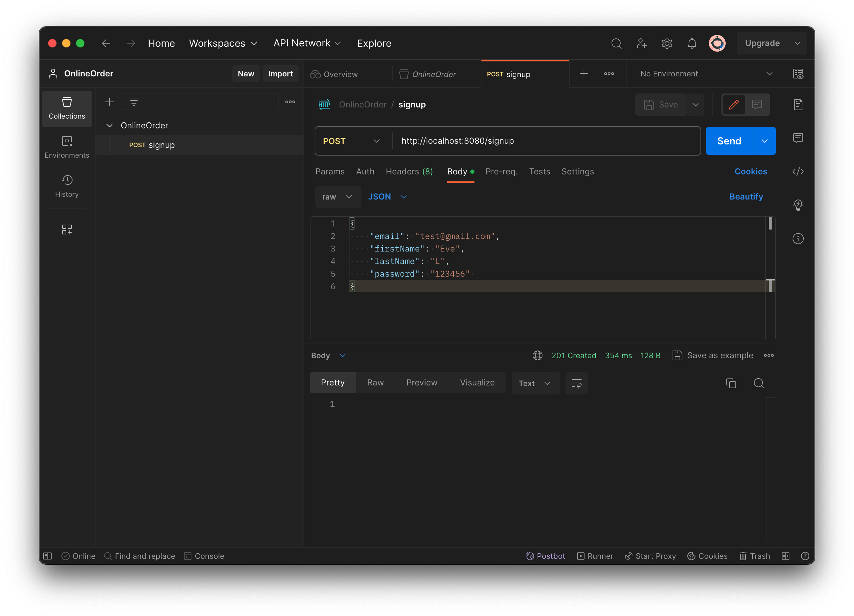Collapse the OnlineOrder collection tree
This screenshot has width=854, height=616.
point(110,125)
